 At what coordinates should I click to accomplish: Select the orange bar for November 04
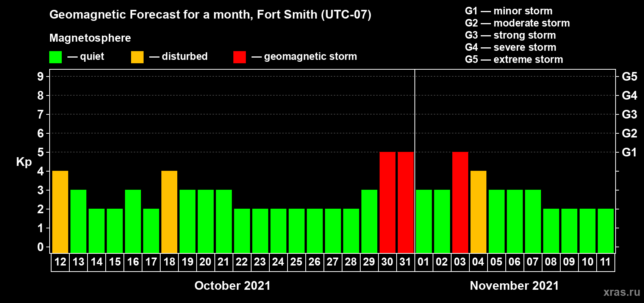[x=478, y=212]
